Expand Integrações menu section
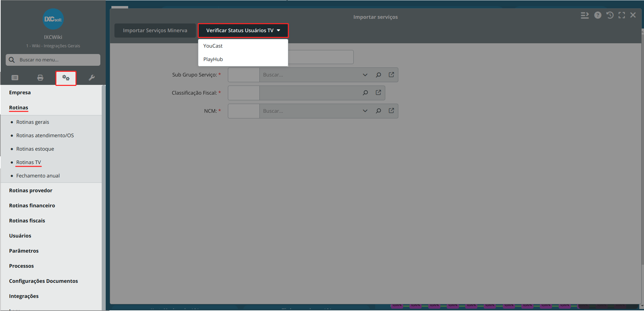 coord(24,296)
